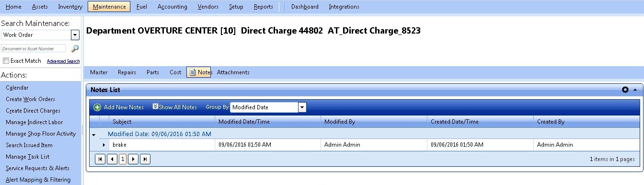The width and height of the screenshot is (644, 185).
Task: Enable the Exact Match checkbox
Action: [6, 61]
